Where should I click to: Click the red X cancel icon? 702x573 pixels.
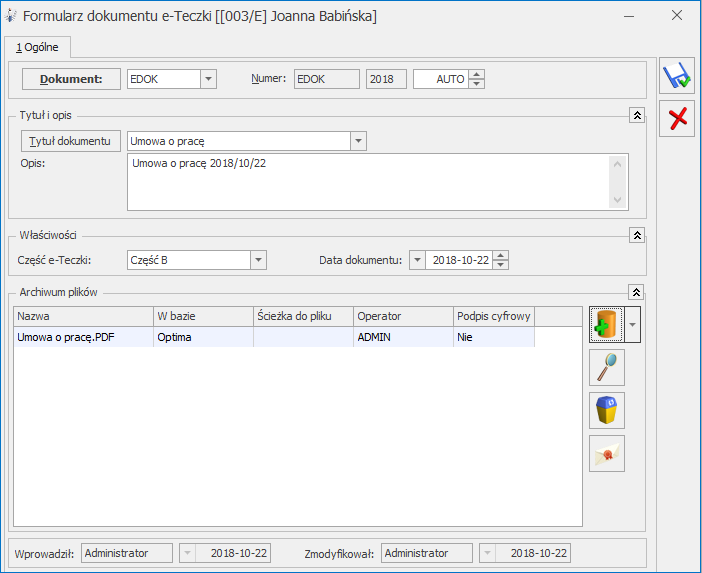coord(678,119)
